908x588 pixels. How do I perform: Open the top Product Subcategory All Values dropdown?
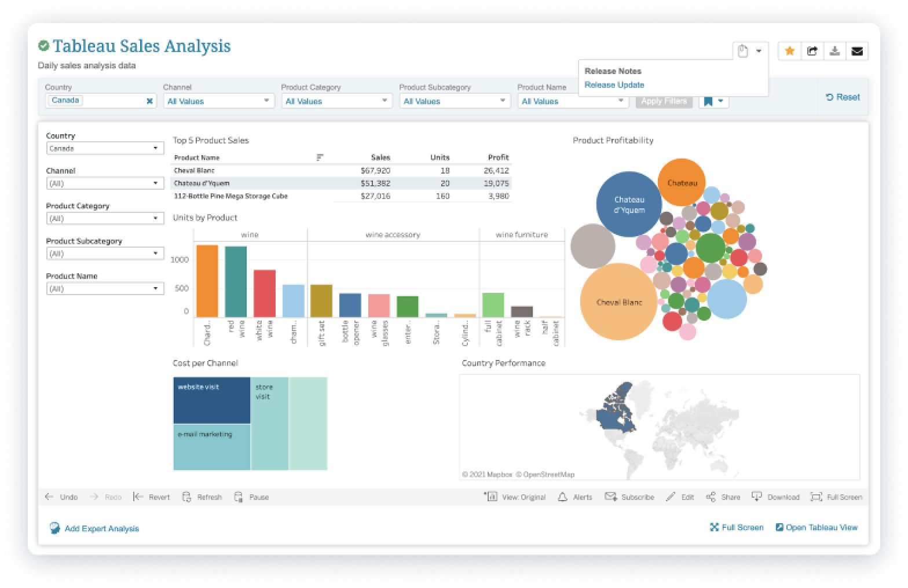pos(455,101)
